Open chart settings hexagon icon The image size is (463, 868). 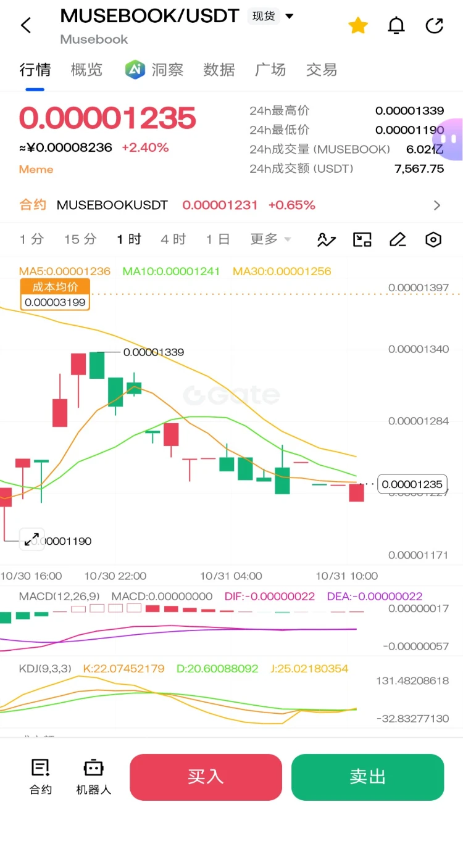(434, 239)
